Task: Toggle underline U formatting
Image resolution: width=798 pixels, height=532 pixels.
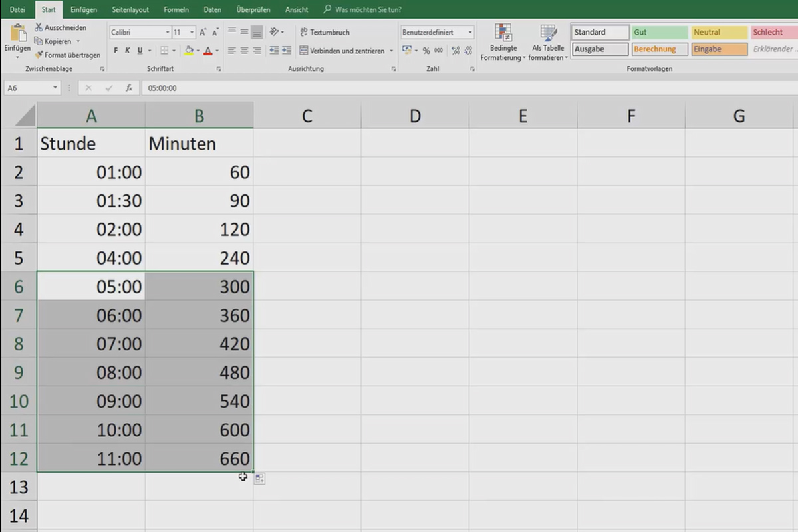Action: point(140,51)
